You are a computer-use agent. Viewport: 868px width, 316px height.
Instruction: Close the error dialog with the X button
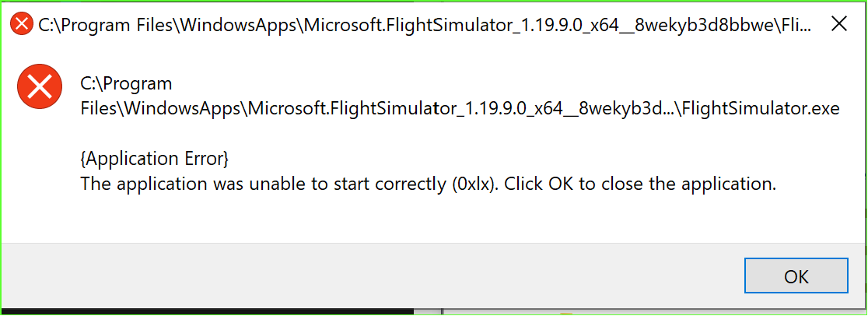point(839,23)
